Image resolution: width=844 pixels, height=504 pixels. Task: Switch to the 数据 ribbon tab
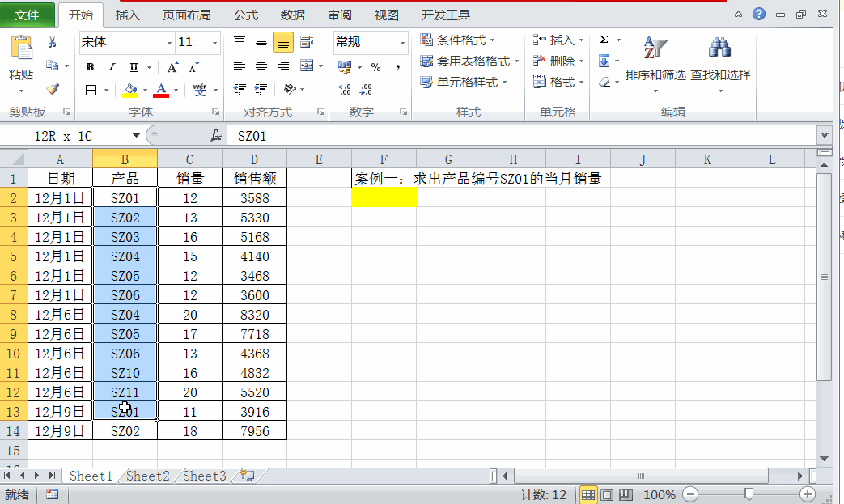(x=293, y=15)
